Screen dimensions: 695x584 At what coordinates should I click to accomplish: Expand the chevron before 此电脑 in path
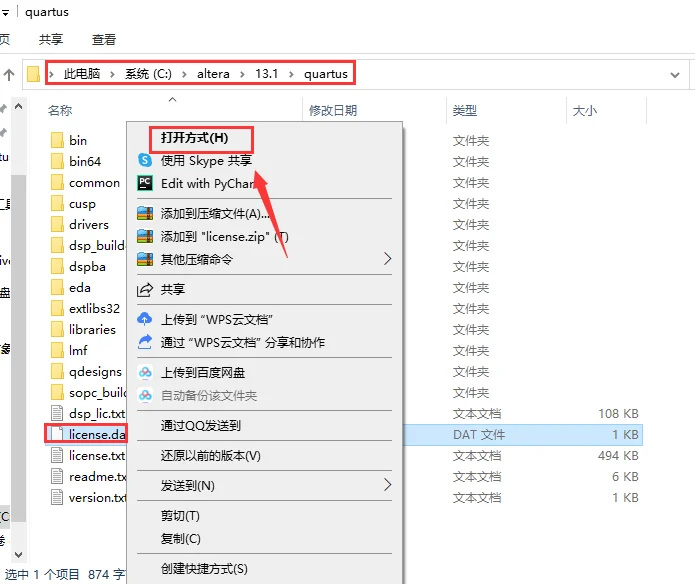pyautogui.click(x=51, y=74)
